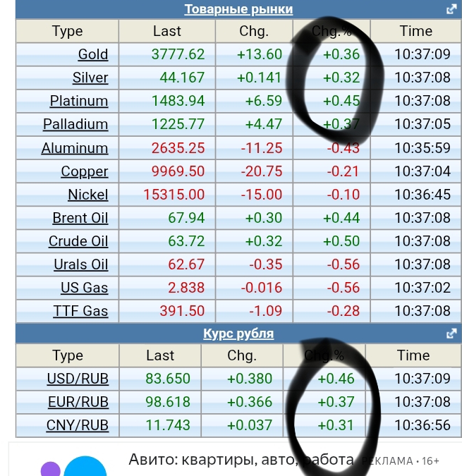The height and width of the screenshot is (476, 462).
Task: Open Brent Oil quote
Action: (x=80, y=218)
